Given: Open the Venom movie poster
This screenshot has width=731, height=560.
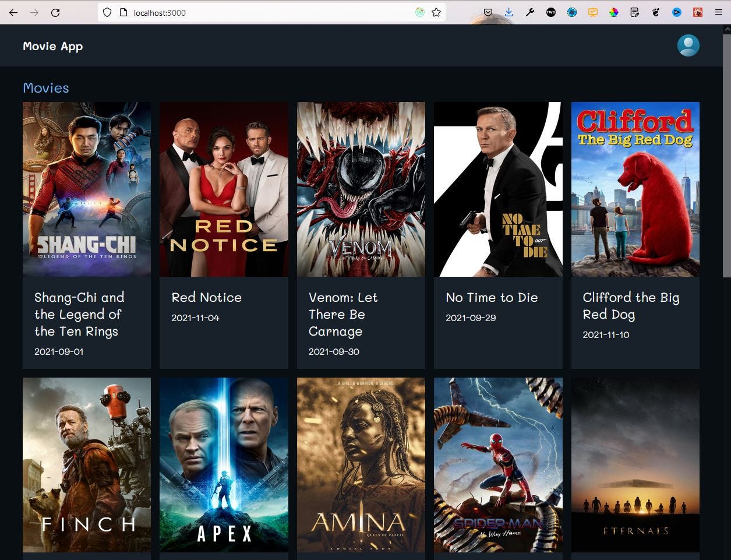Looking at the screenshot, I should (361, 189).
